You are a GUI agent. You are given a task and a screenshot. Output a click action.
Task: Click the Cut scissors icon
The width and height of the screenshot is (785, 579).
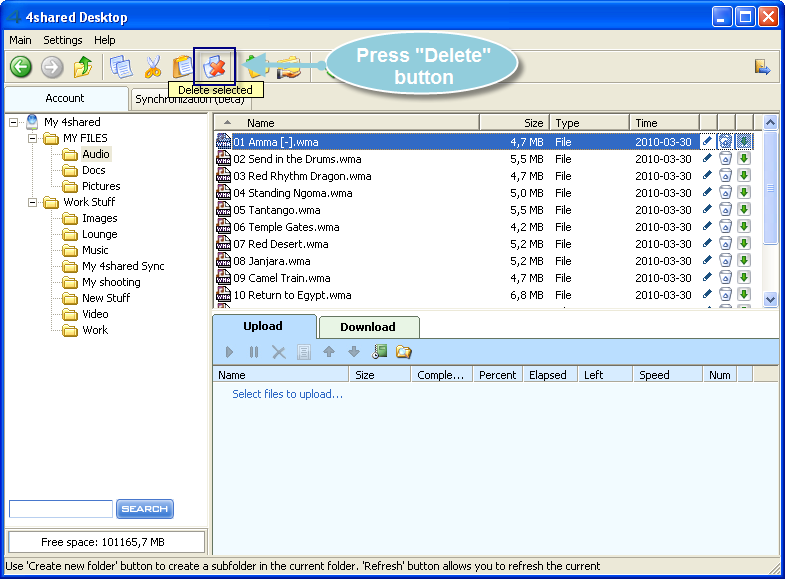tap(153, 67)
